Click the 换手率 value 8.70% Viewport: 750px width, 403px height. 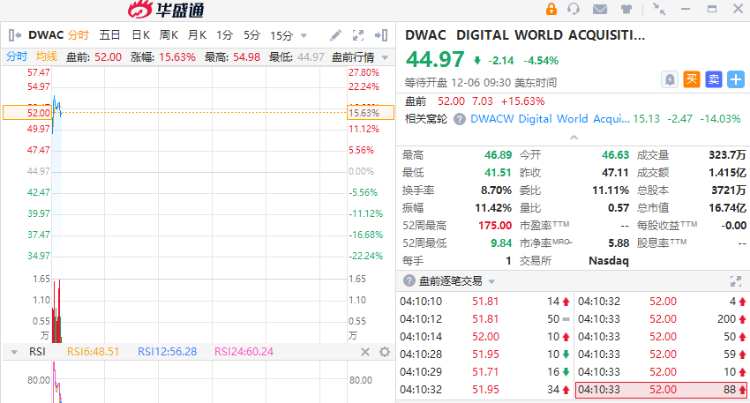point(496,190)
